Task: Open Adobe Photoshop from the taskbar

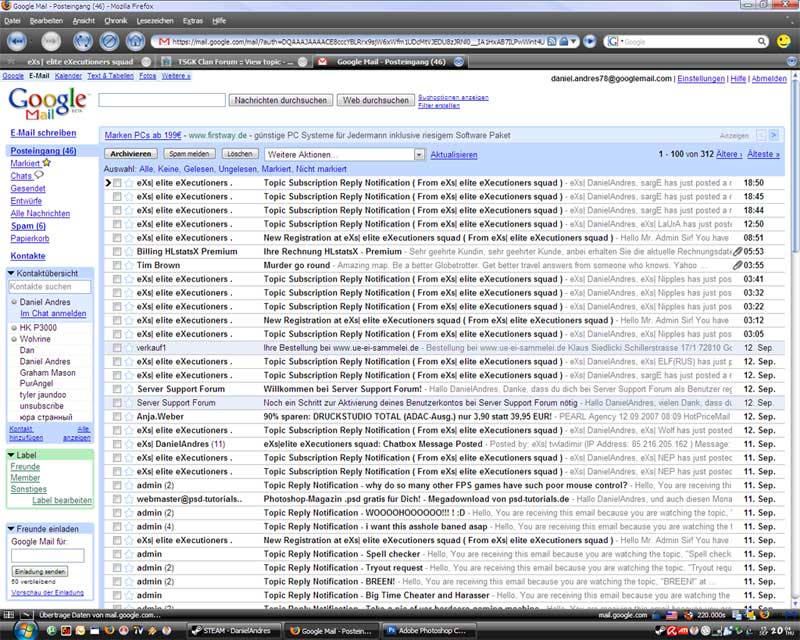Action: (425, 631)
